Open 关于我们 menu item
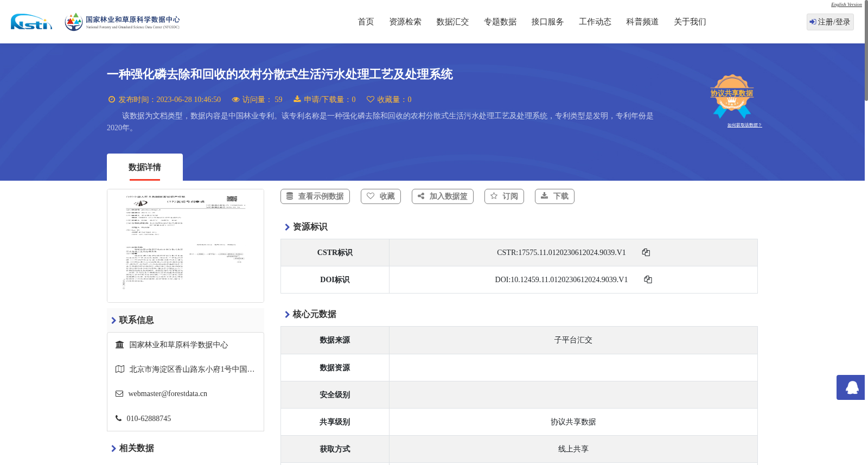The height and width of the screenshot is (465, 868). point(690,22)
